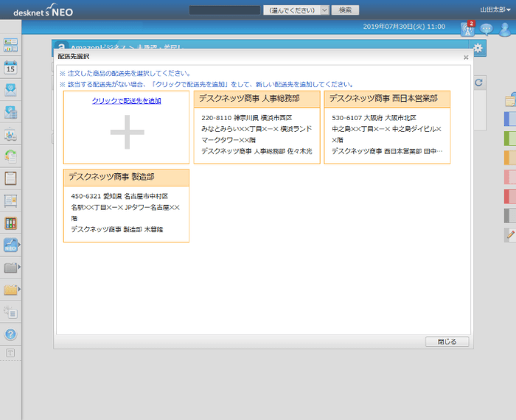The width and height of the screenshot is (516, 420).
Task: Expand the NEO sidebar menu
Action: (x=11, y=245)
